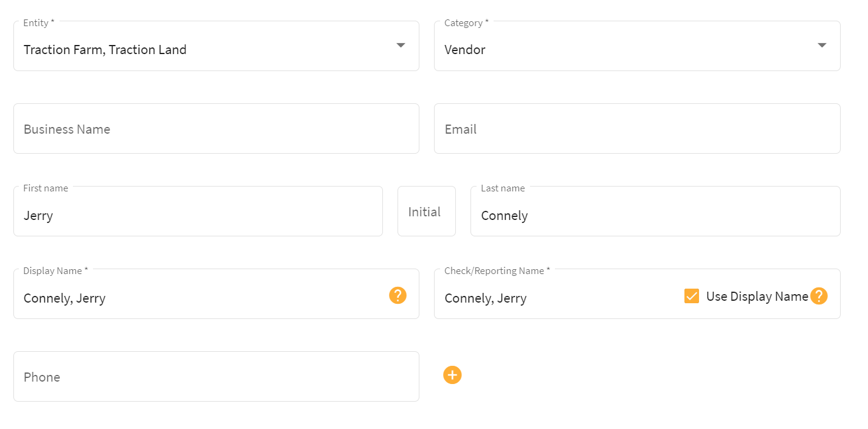This screenshot has width=868, height=429.
Task: Click Check/Reporting Name value 'Connely, Jerry'
Action: 486,298
